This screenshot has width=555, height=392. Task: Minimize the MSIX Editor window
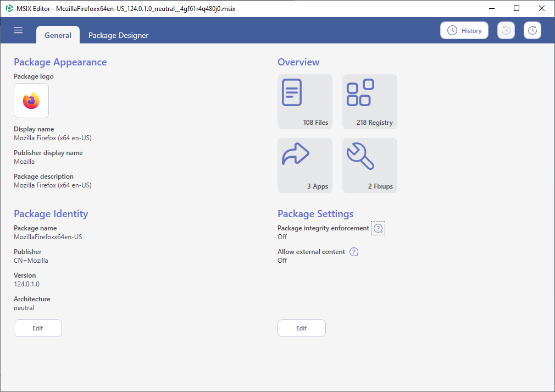click(492, 8)
